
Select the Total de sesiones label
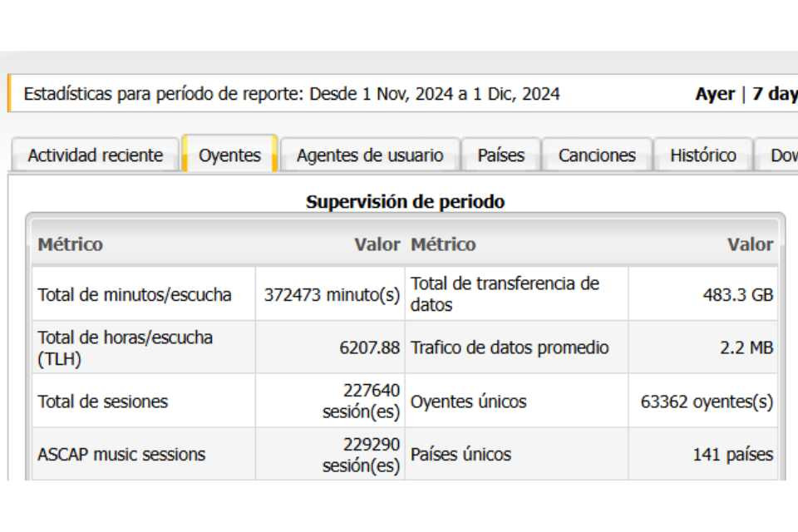point(102,401)
